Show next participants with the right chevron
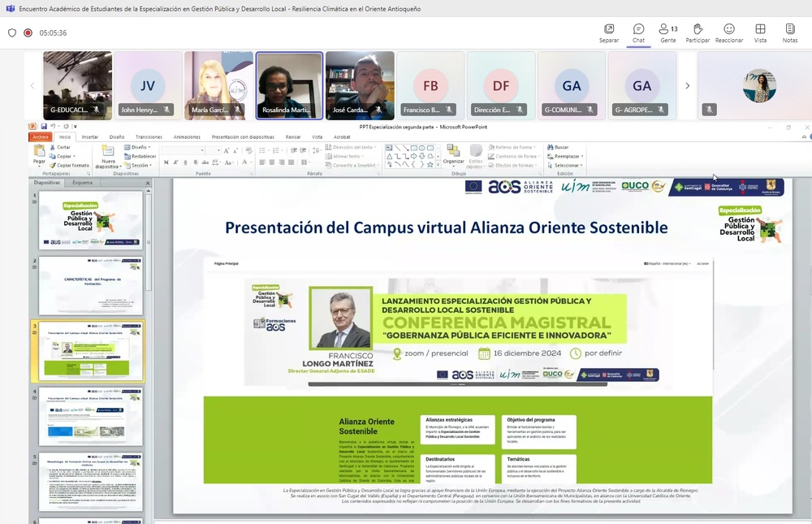812x524 pixels. [x=688, y=85]
